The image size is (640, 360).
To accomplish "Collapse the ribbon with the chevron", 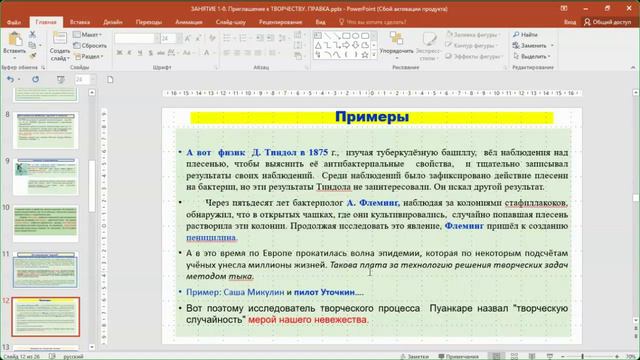I will coord(633,67).
